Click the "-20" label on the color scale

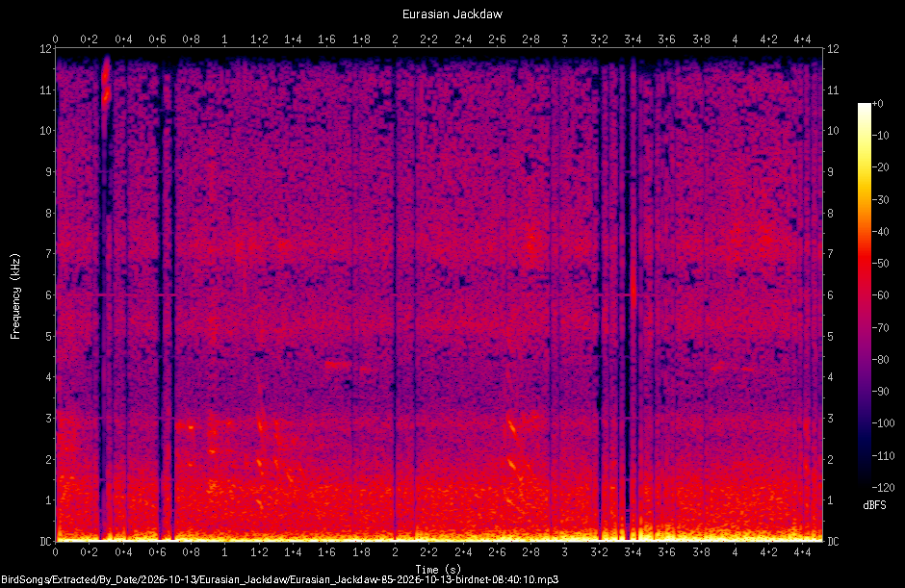(880, 167)
